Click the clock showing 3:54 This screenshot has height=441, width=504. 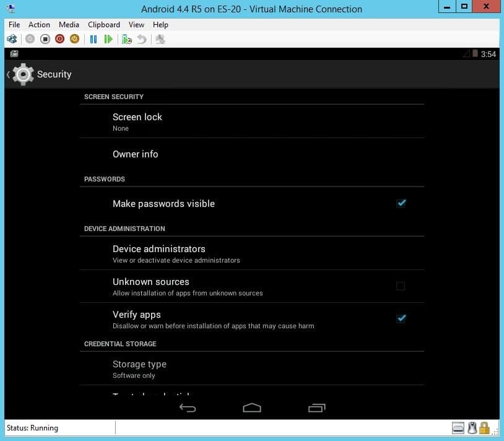pos(489,54)
